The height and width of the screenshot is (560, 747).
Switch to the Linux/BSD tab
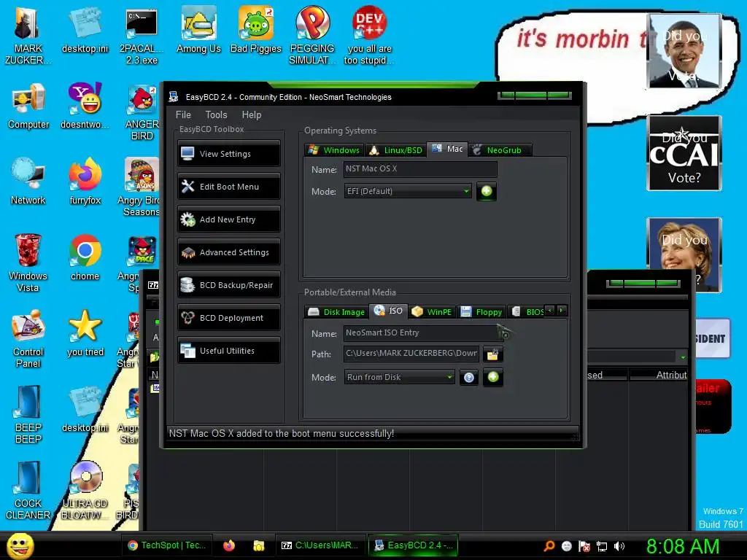pos(396,150)
